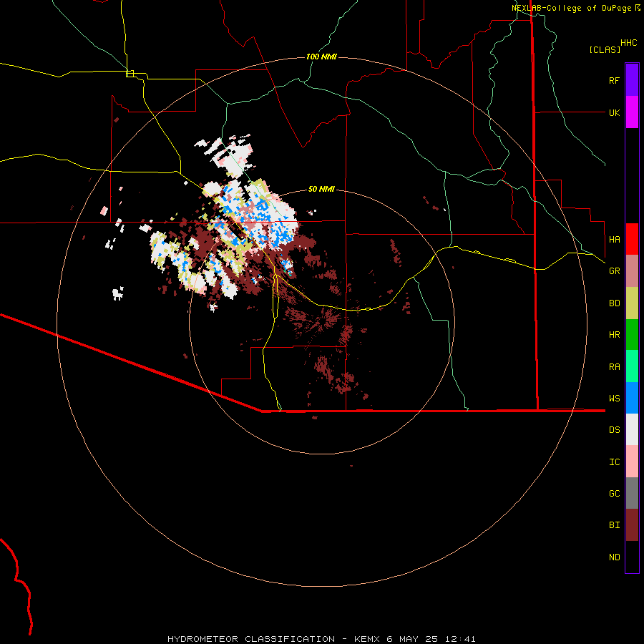Click the UK magenta legend swatch

pyautogui.click(x=632, y=112)
